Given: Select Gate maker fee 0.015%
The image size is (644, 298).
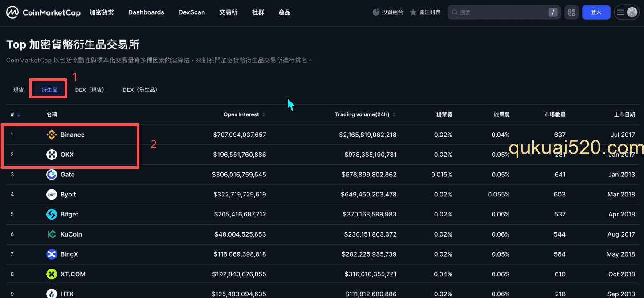Looking at the screenshot, I should [x=442, y=175].
